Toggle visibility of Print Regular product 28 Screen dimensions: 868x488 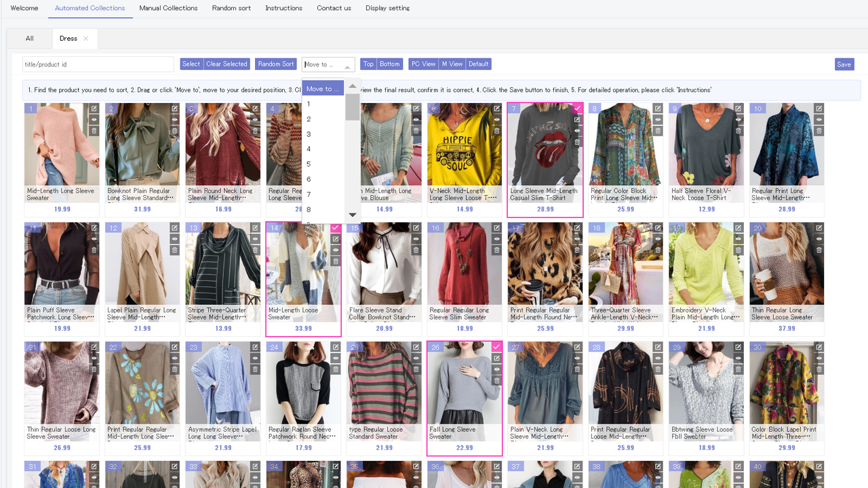658,358
